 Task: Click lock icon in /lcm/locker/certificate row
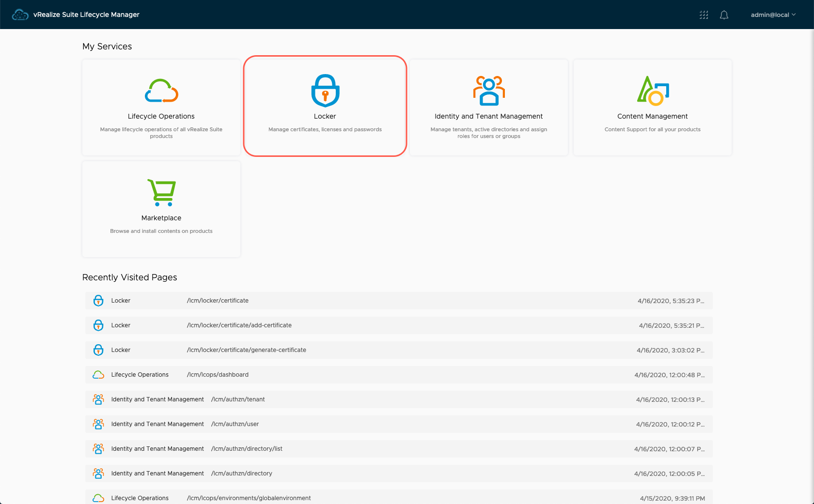point(98,301)
